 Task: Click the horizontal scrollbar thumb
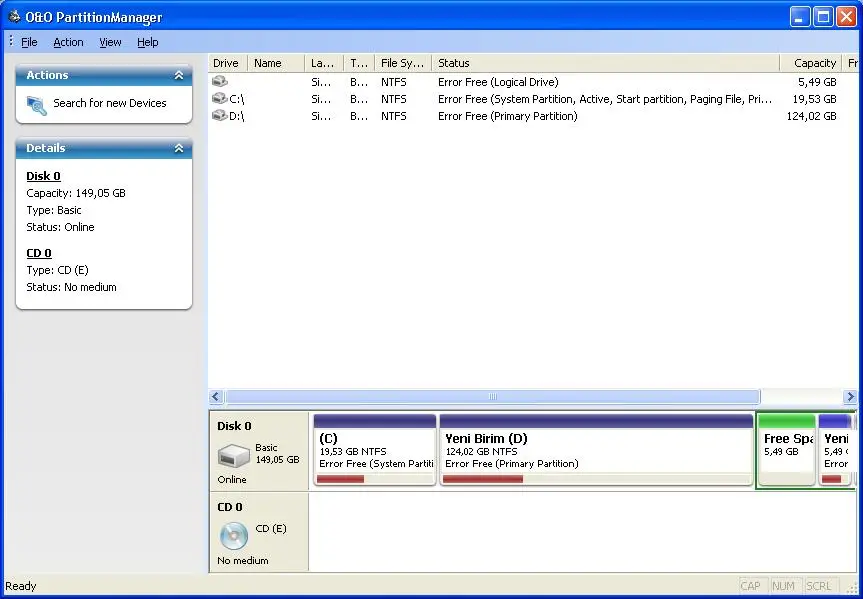[493, 396]
